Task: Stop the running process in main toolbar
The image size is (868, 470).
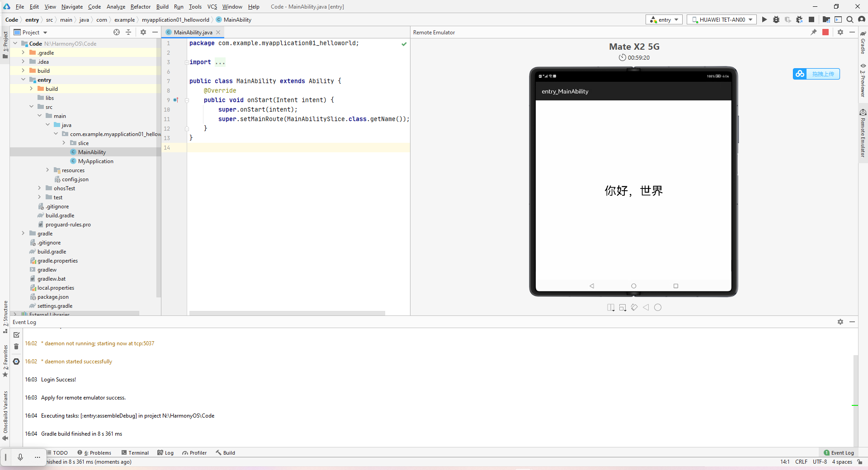Action: pyautogui.click(x=811, y=19)
